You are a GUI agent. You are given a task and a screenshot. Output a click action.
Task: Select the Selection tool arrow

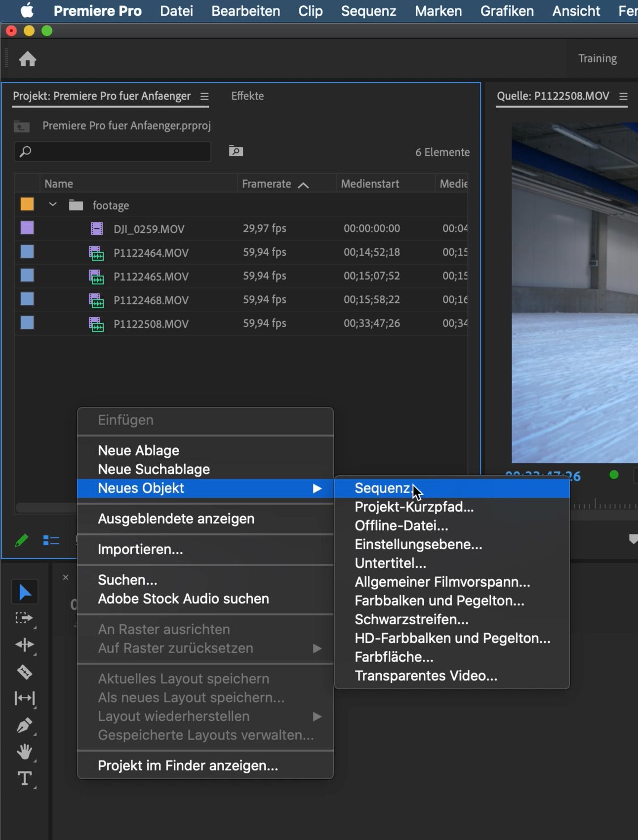pyautogui.click(x=25, y=592)
